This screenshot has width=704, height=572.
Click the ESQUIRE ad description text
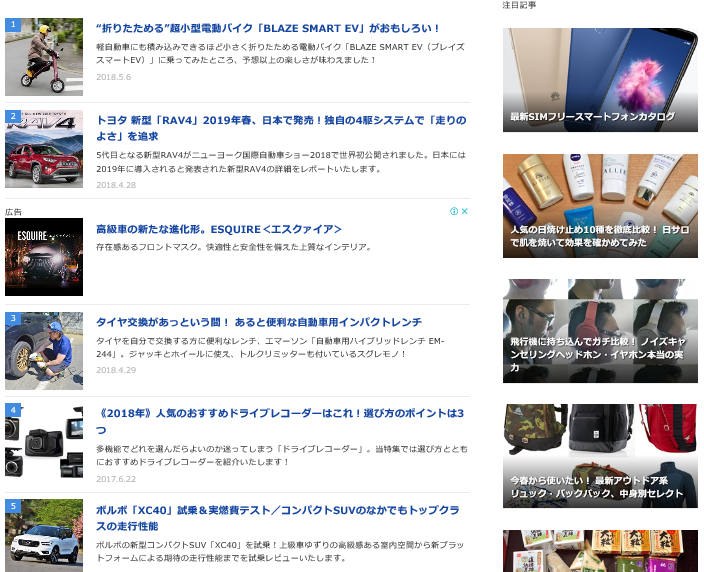click(x=234, y=247)
